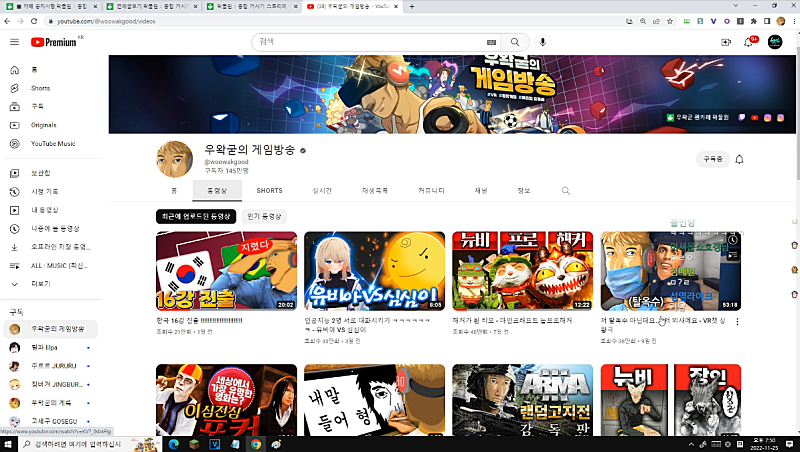Viewport: 800px width, 452px height.
Task: Click the channel profile avatar
Action: point(174,159)
